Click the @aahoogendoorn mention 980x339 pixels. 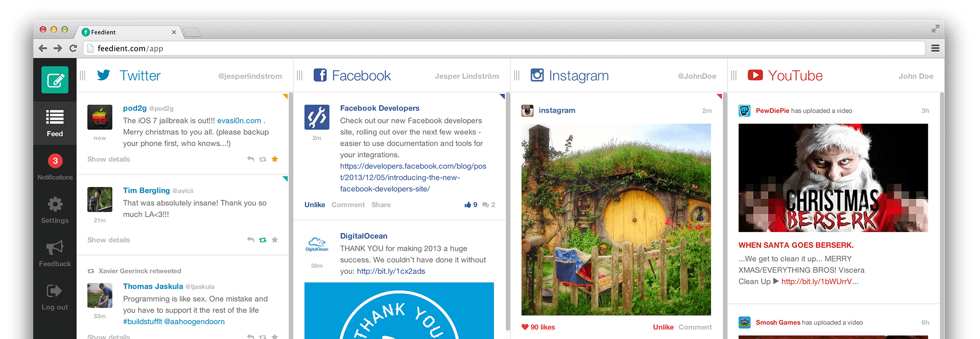pos(195,322)
